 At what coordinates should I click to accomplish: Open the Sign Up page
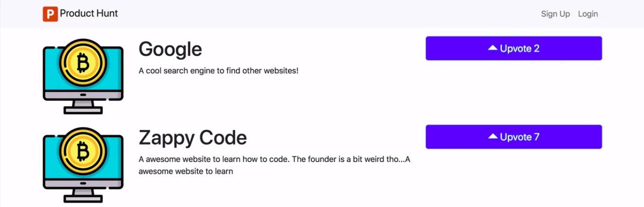point(555,14)
